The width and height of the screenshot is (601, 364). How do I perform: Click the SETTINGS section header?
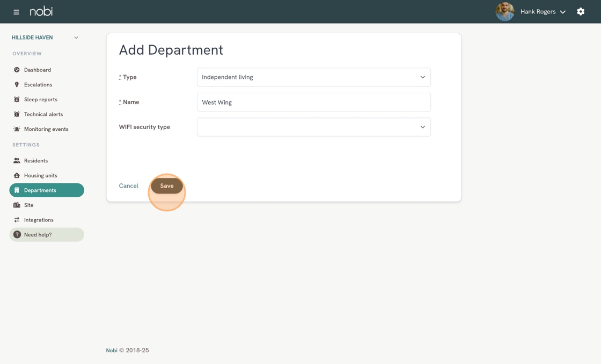pos(26,145)
